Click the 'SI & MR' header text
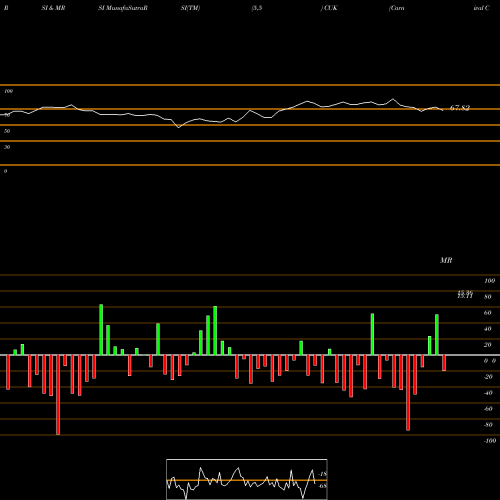 coord(53,8)
